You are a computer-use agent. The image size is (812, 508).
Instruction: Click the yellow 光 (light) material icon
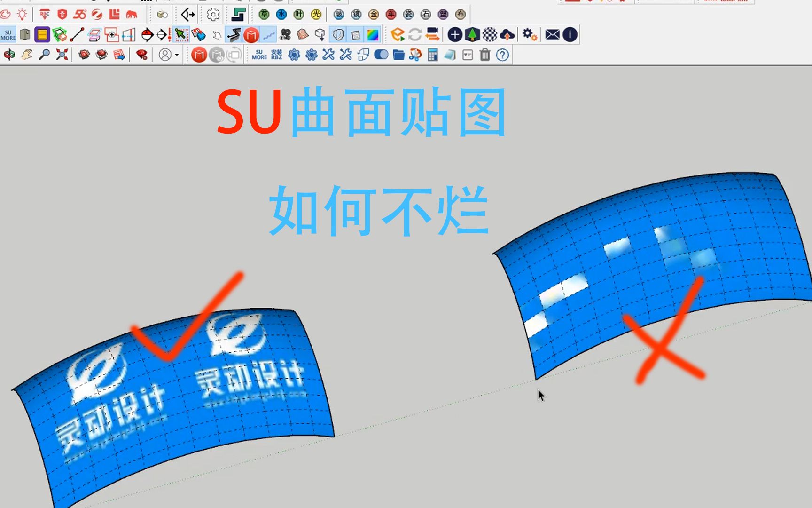pyautogui.click(x=316, y=15)
